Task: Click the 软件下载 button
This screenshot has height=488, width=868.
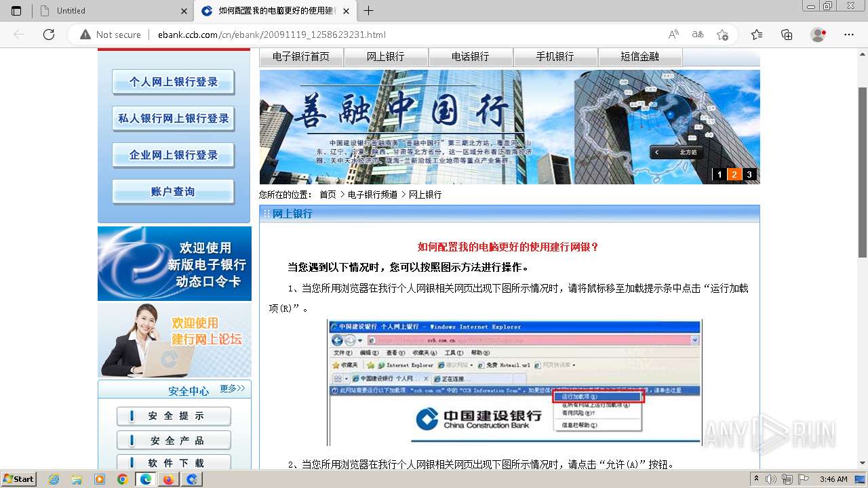Action: (174, 464)
